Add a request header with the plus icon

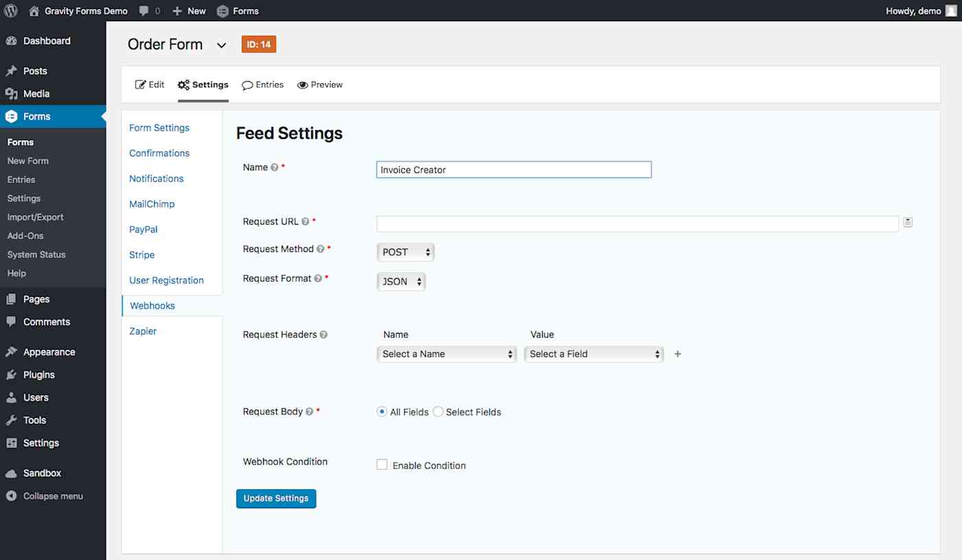pos(678,353)
